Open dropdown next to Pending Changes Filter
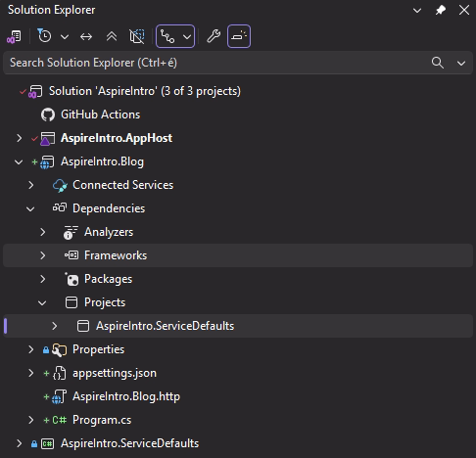Screen dimensions: 476x458 pos(65,37)
